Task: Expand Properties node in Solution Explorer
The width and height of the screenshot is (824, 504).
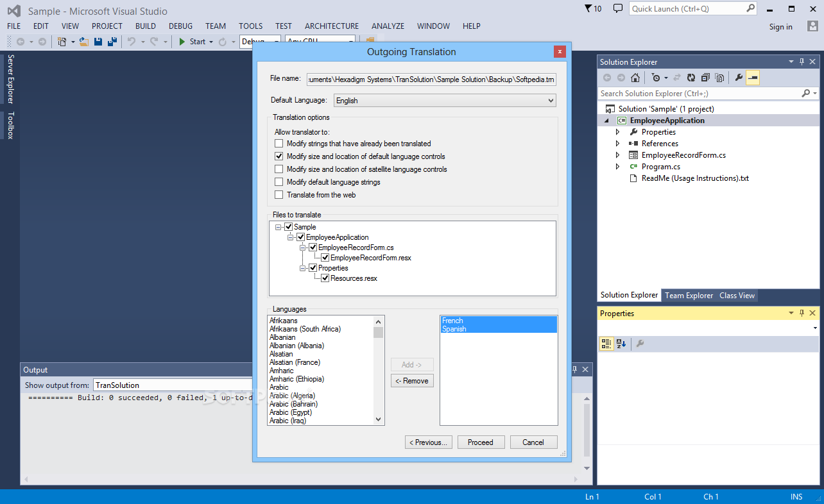Action: (x=617, y=132)
